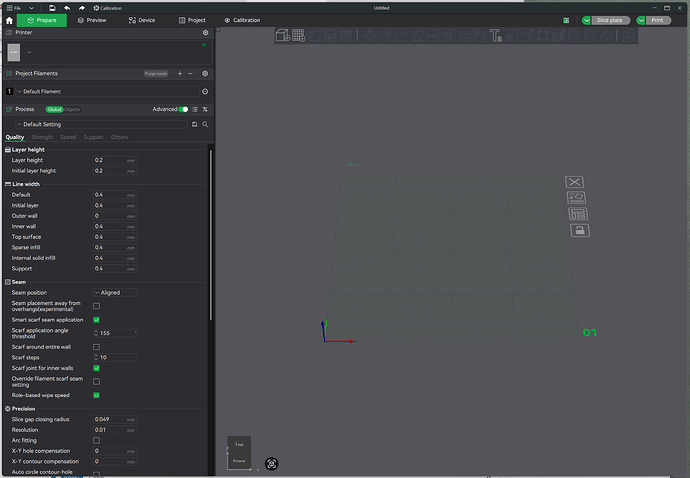The width and height of the screenshot is (690, 478).
Task: Open the Project tab
Action: pyautogui.click(x=192, y=20)
